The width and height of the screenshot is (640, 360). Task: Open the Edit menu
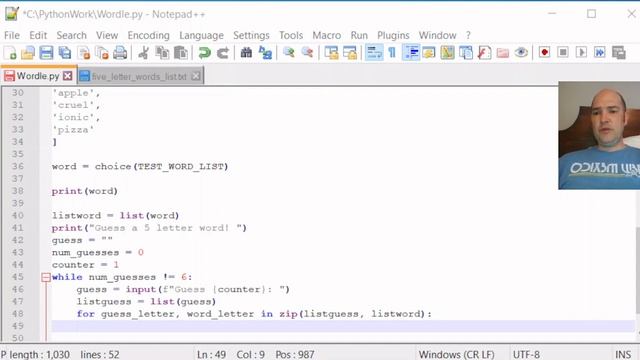38,36
